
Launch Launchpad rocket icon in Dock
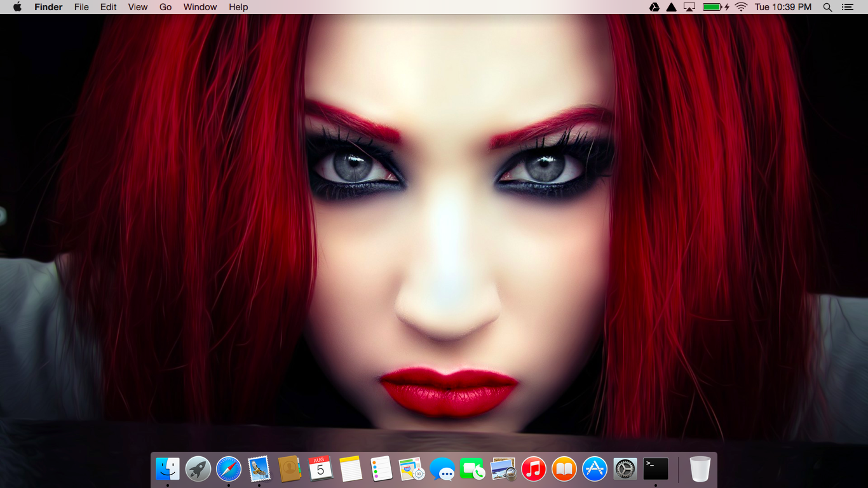(x=198, y=470)
